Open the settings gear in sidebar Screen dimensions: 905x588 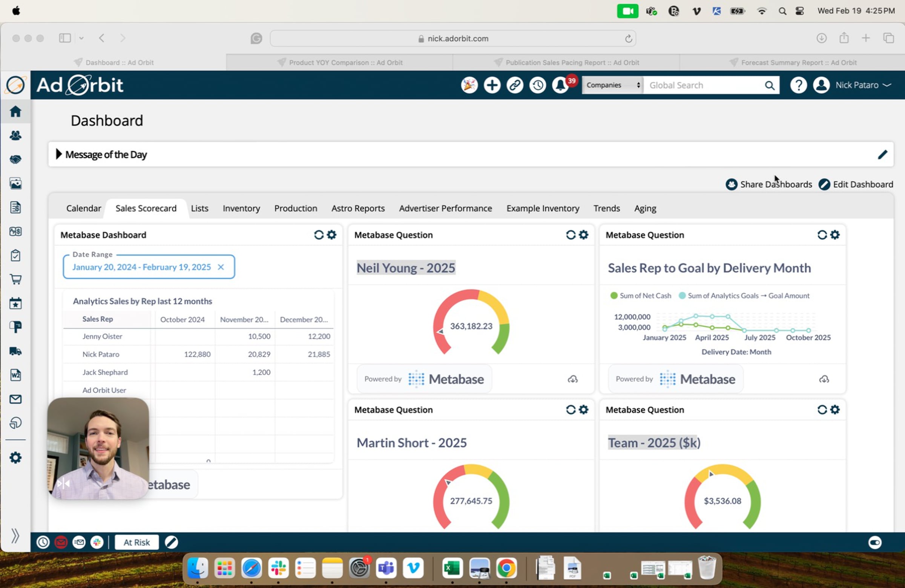(15, 458)
